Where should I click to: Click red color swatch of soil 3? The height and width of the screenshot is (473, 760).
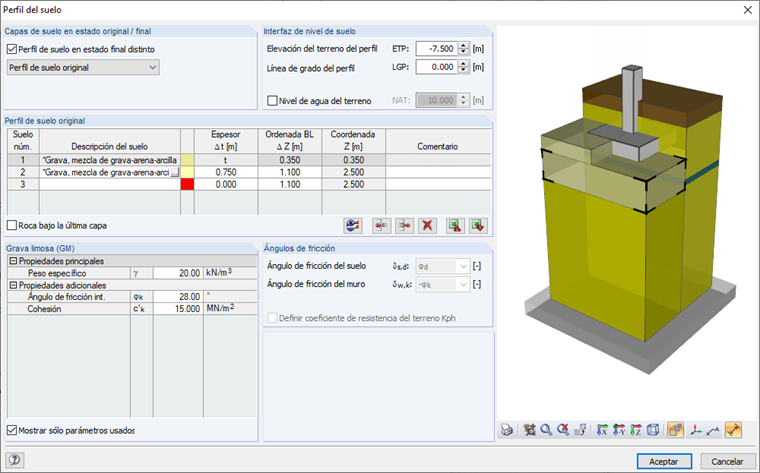click(187, 184)
